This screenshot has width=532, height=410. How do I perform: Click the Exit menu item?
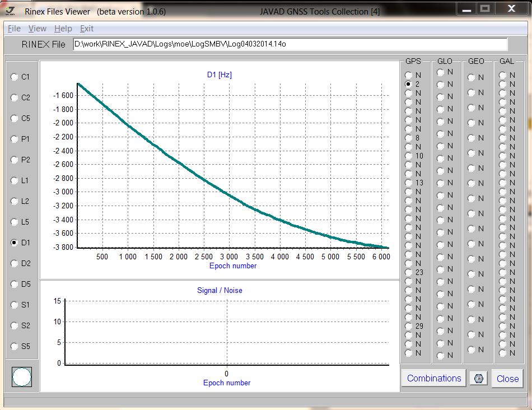[87, 29]
